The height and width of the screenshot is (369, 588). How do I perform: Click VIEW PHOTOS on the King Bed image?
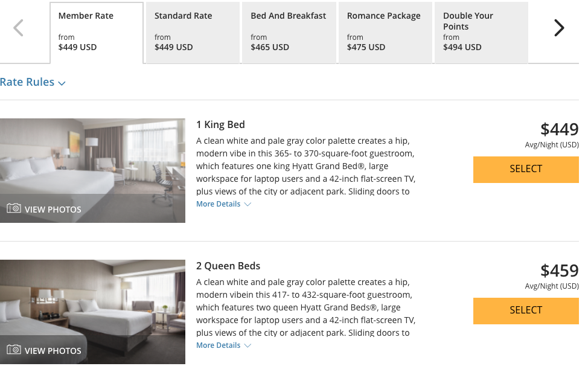(x=53, y=210)
